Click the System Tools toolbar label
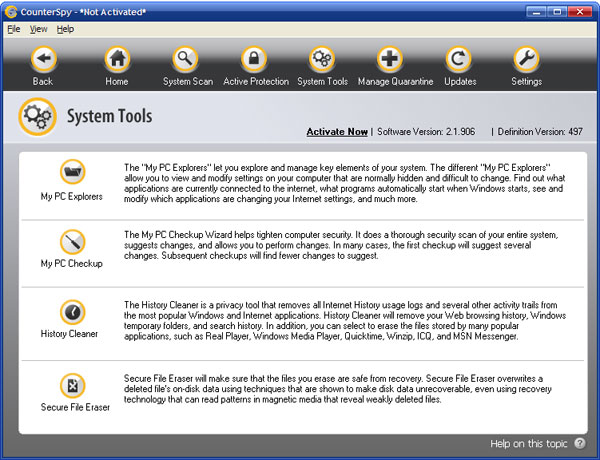Image resolution: width=600 pixels, height=460 pixels. [x=323, y=82]
